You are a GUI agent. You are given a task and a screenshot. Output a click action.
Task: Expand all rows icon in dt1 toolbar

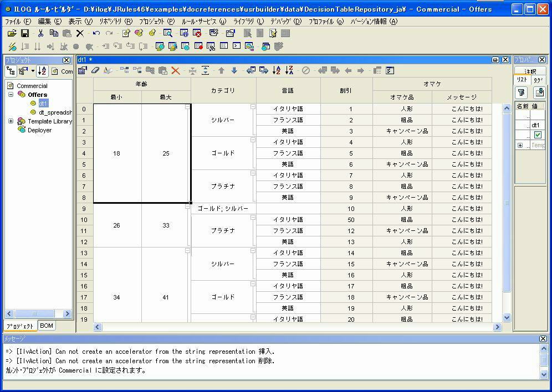click(x=205, y=71)
